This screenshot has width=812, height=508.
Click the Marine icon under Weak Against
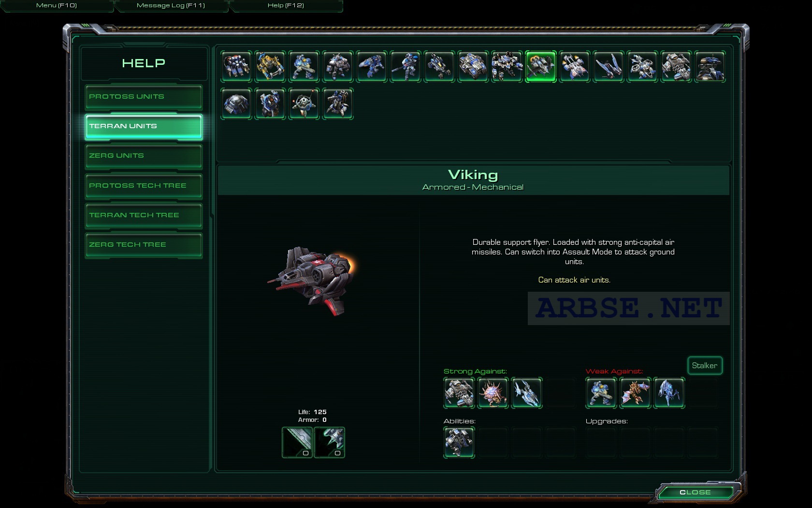(601, 393)
